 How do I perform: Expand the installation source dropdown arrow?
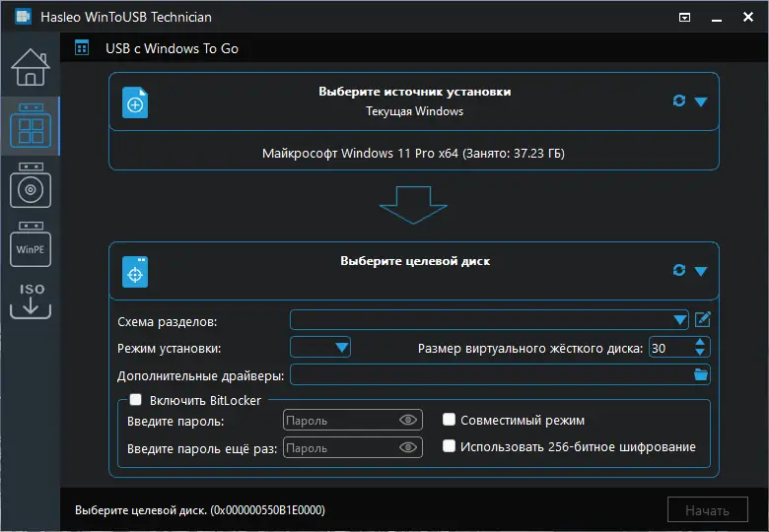(x=701, y=101)
